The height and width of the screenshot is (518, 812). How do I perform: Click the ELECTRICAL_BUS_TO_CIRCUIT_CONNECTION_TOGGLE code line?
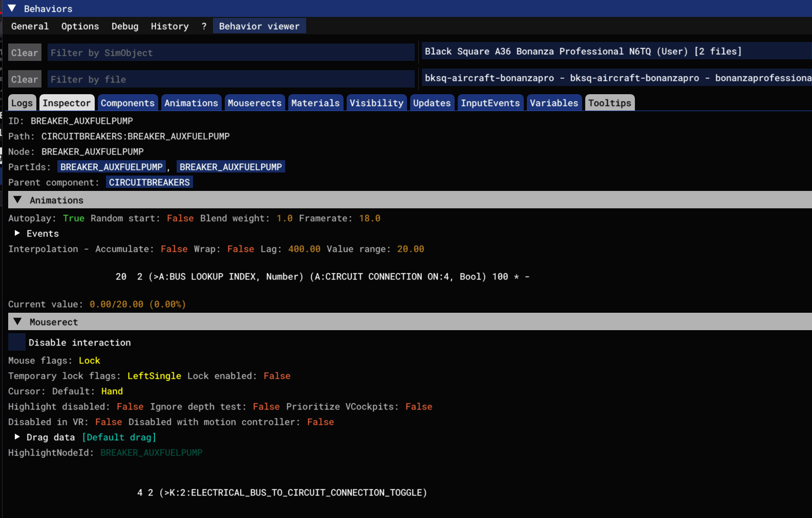coord(282,492)
